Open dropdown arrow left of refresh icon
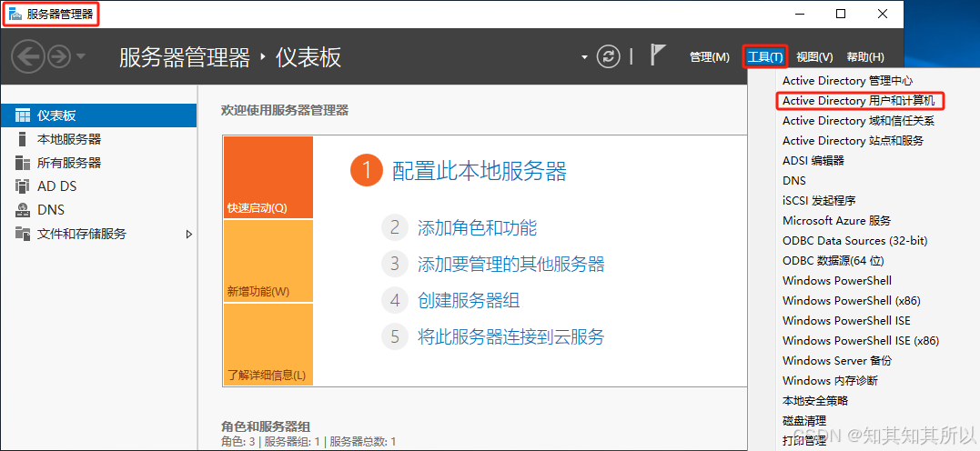980x451 pixels. pos(584,57)
